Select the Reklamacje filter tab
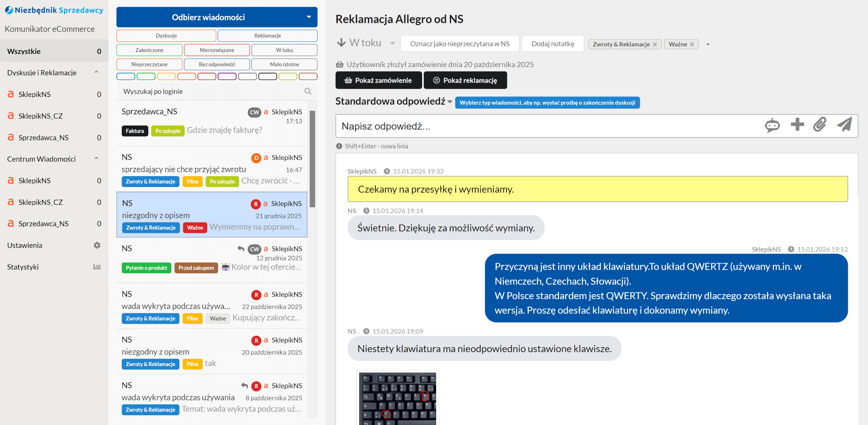 pos(267,35)
